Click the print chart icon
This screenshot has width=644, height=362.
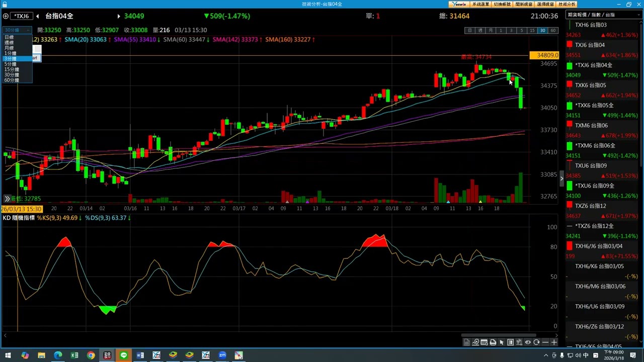click(493, 342)
